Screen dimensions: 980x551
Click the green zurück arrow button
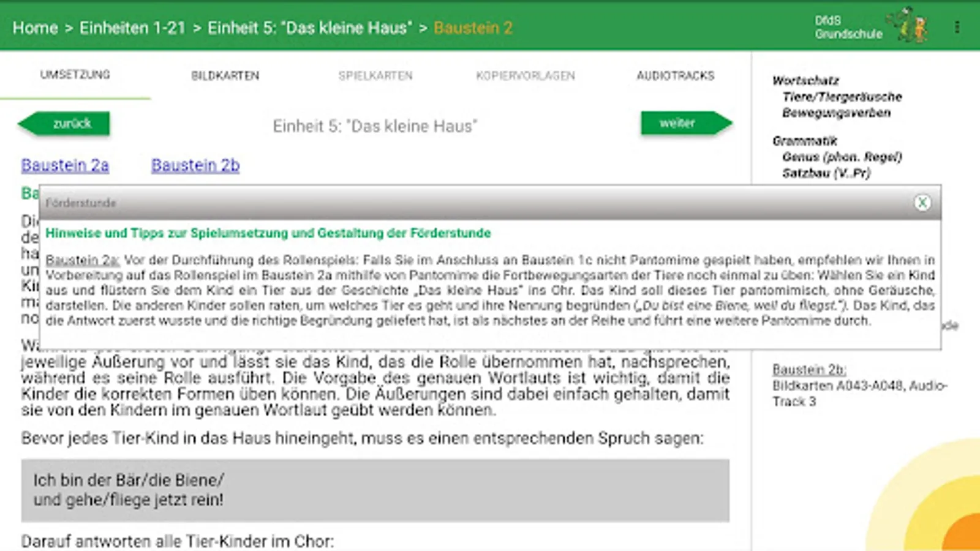click(x=64, y=123)
